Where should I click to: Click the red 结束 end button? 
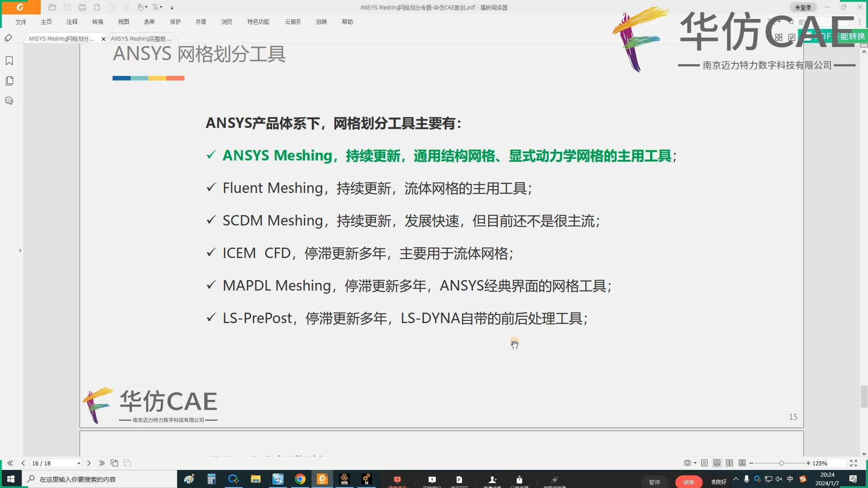point(689,482)
